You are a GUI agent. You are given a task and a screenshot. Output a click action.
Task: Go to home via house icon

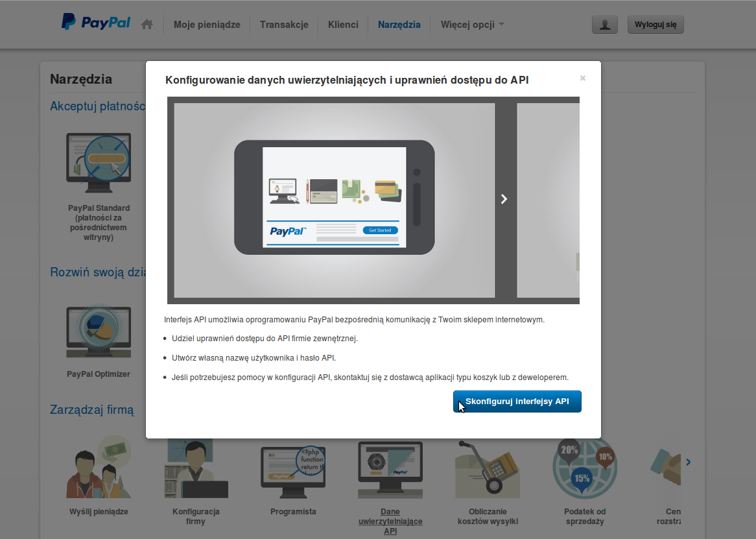tap(147, 24)
